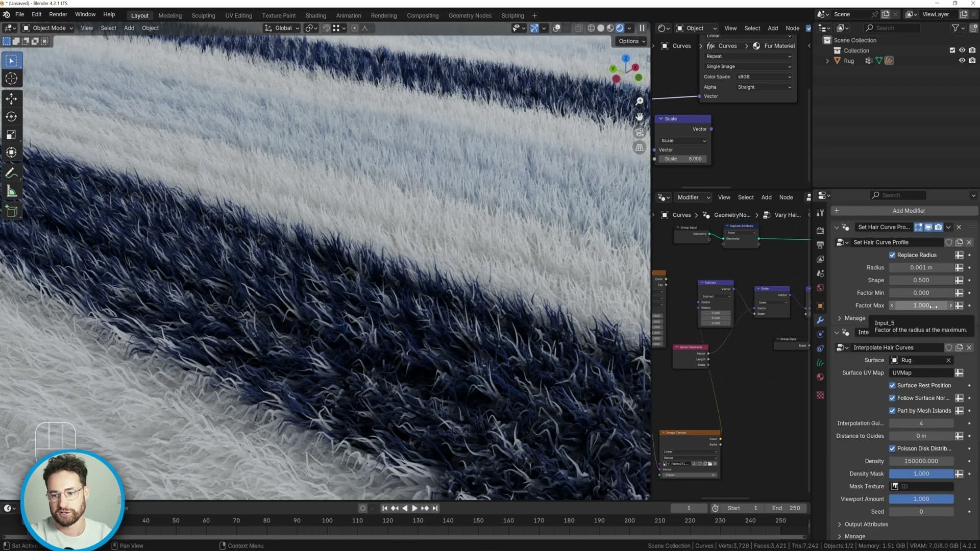Toggle X-ray mode in viewport header
This screenshot has width=980, height=551.
(578, 28)
